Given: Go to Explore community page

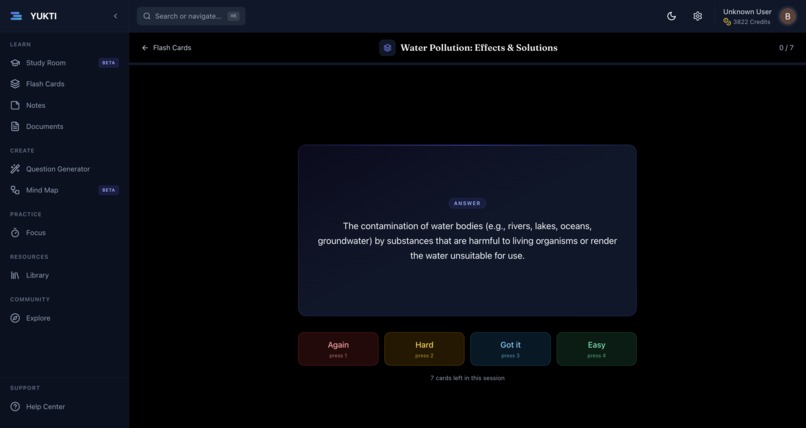Looking at the screenshot, I should [64, 318].
